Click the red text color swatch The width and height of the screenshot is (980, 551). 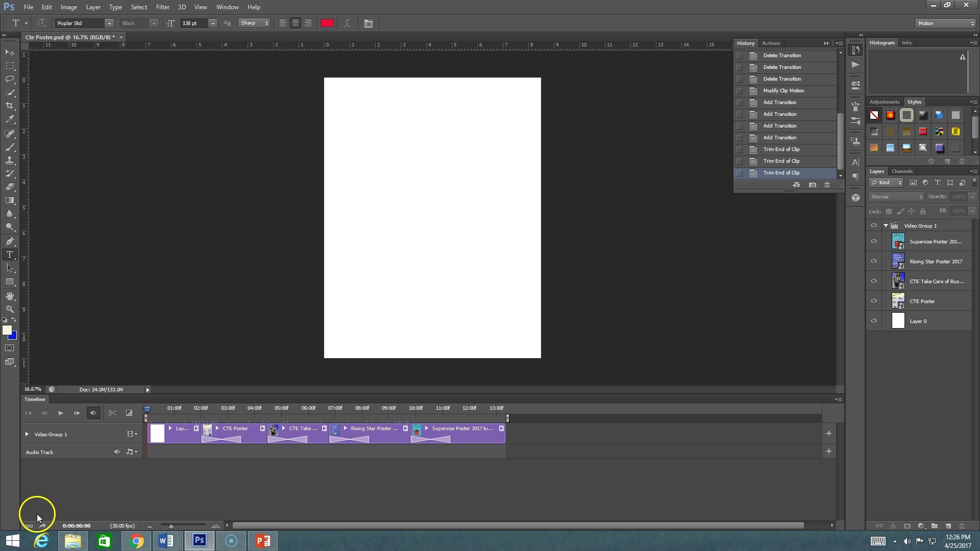(x=327, y=23)
